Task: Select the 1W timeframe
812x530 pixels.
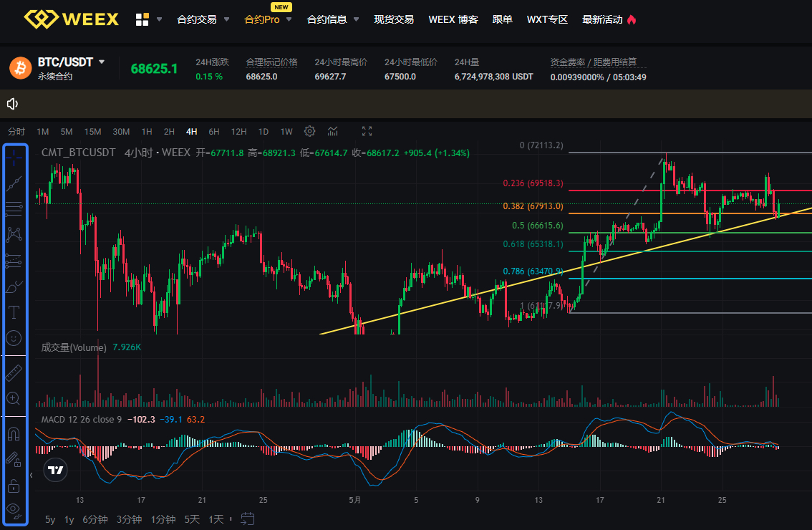Action: (x=286, y=132)
